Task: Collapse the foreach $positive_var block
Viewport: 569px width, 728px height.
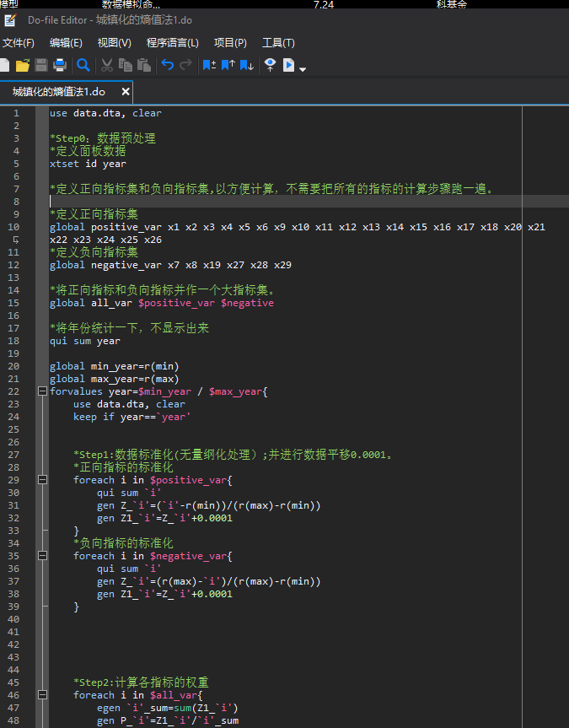Action: pyautogui.click(x=42, y=480)
